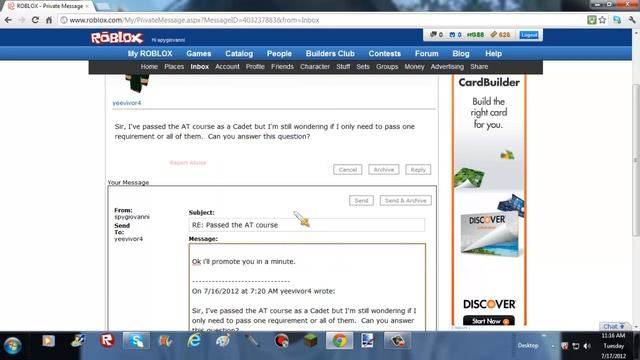Open Groups in the subnav
640x360 pixels.
(x=387, y=67)
